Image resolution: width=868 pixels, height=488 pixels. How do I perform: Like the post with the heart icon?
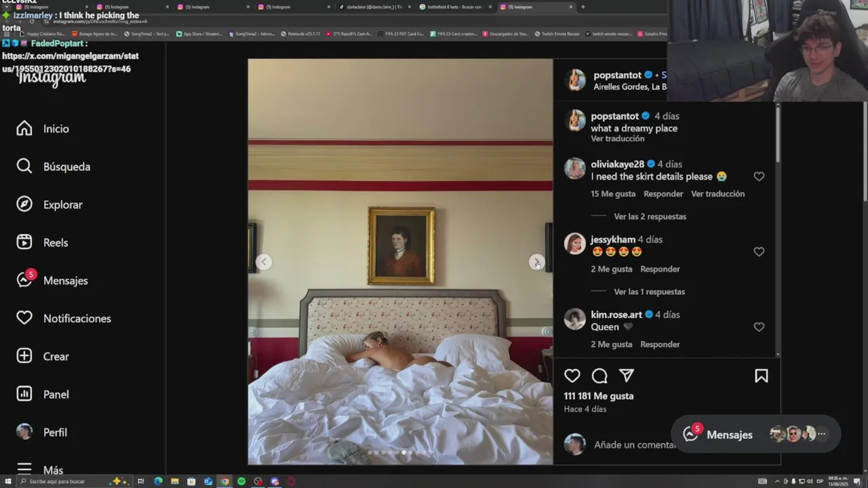click(x=572, y=375)
